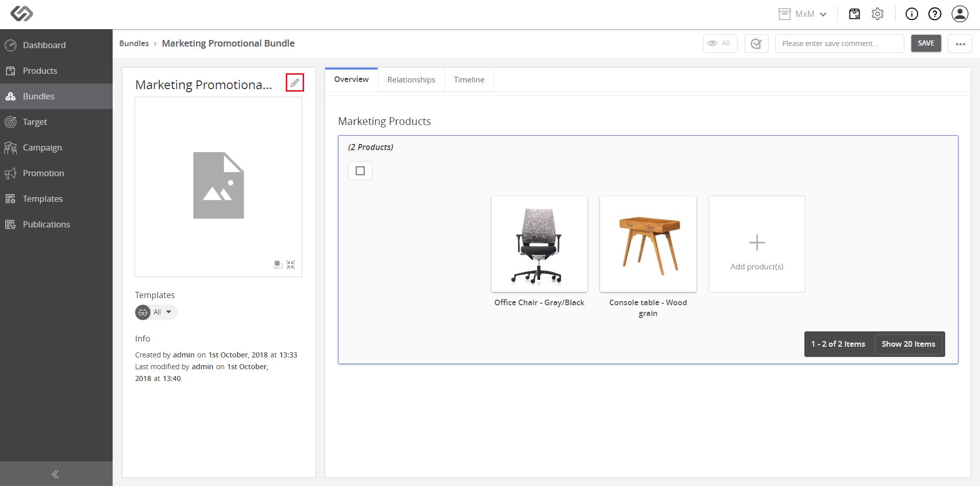Expand the MxM catalog dropdown
Image resolution: width=980 pixels, height=486 pixels.
click(x=802, y=14)
